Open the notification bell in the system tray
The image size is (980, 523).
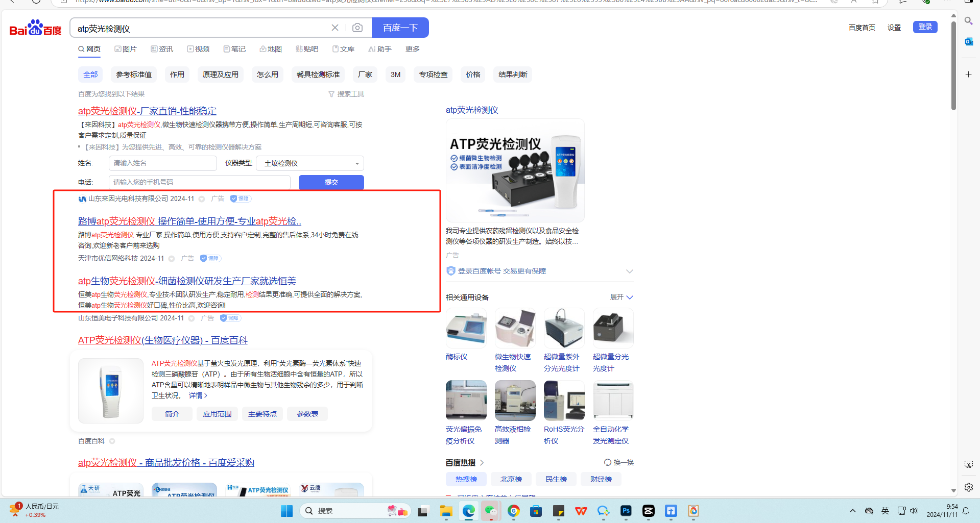coord(966,511)
